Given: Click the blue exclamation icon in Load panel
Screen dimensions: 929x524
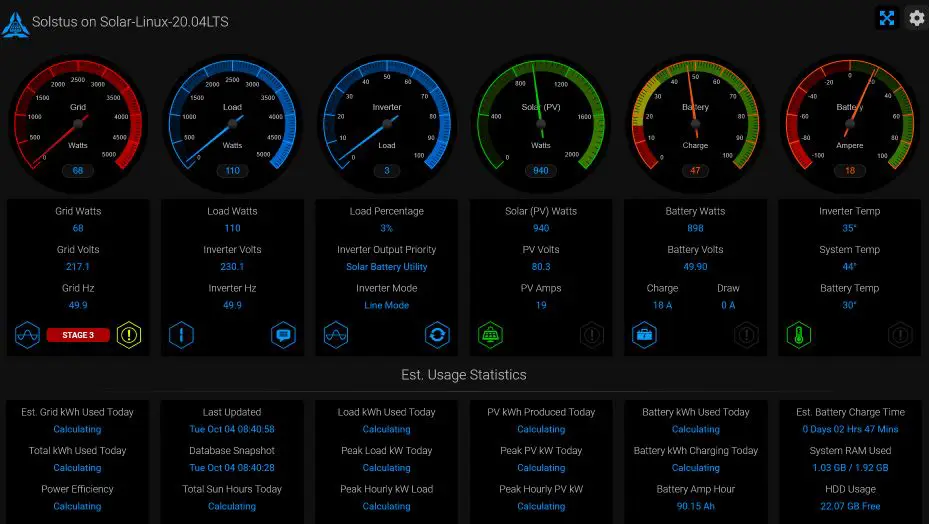Looking at the screenshot, I should coord(181,335).
